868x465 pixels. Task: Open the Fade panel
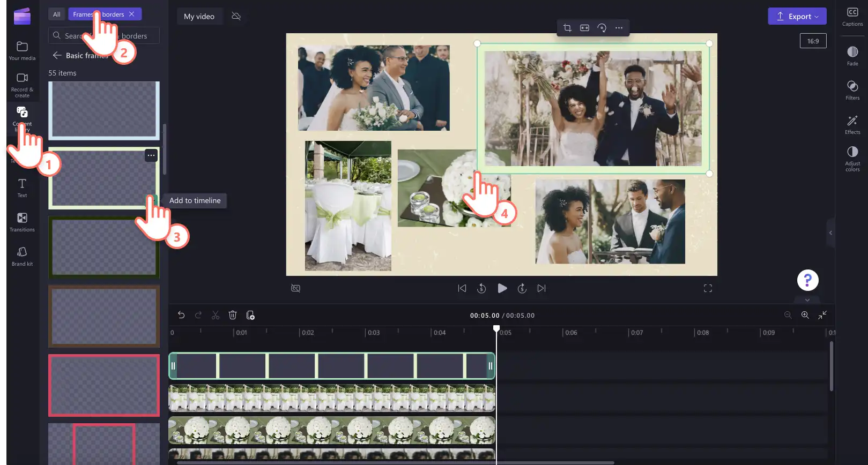[x=852, y=56]
